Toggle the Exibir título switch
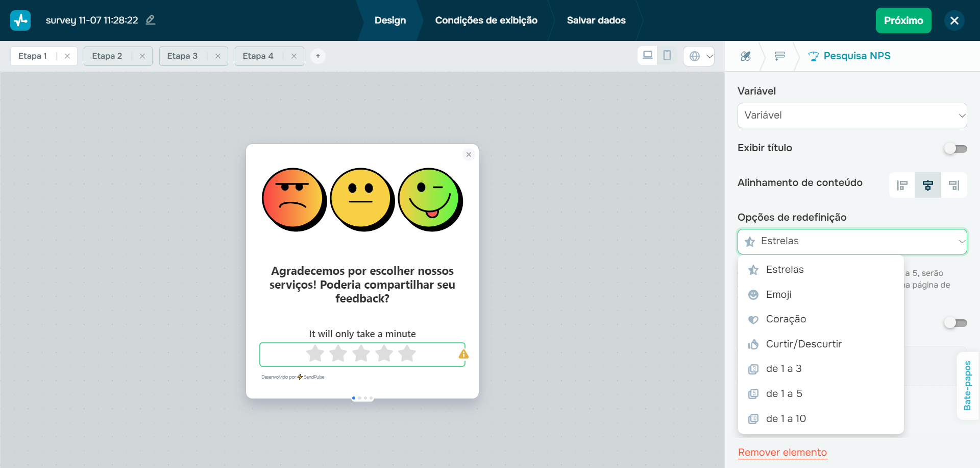Image resolution: width=980 pixels, height=468 pixels. coord(955,149)
